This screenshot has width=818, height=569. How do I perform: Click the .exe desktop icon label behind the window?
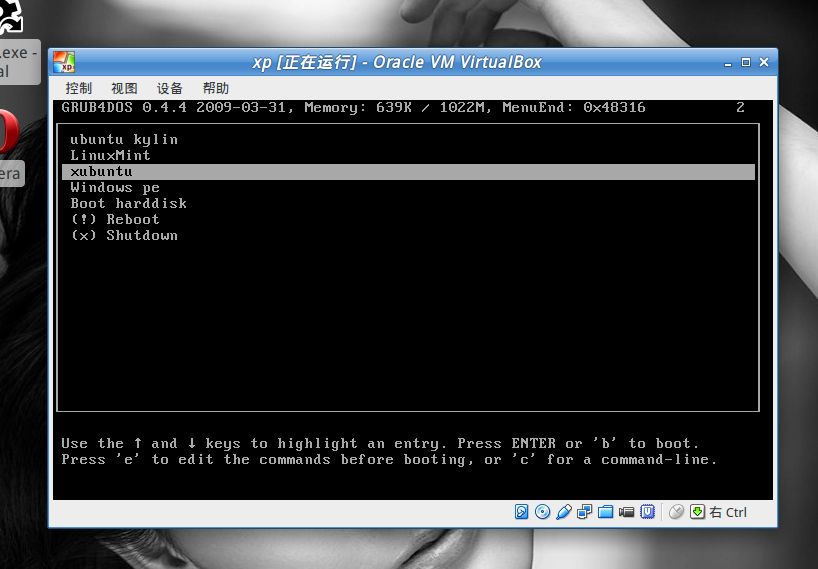pos(18,61)
